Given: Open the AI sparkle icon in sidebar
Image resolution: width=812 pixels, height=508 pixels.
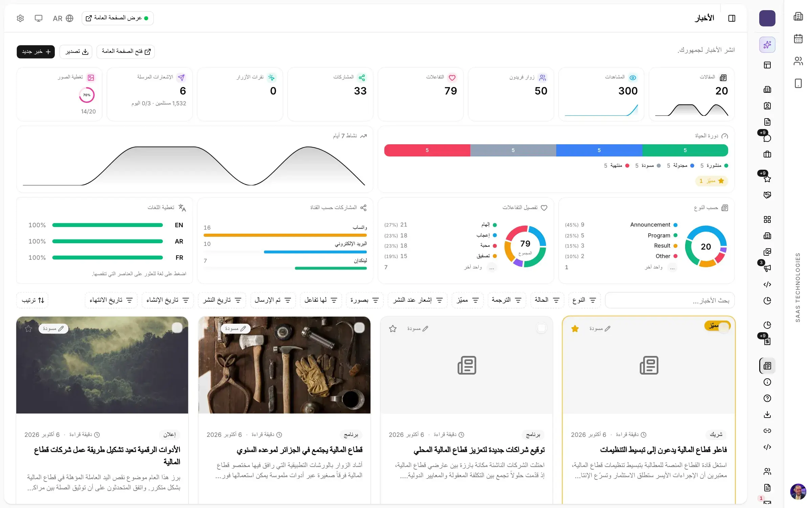Looking at the screenshot, I should (767, 45).
